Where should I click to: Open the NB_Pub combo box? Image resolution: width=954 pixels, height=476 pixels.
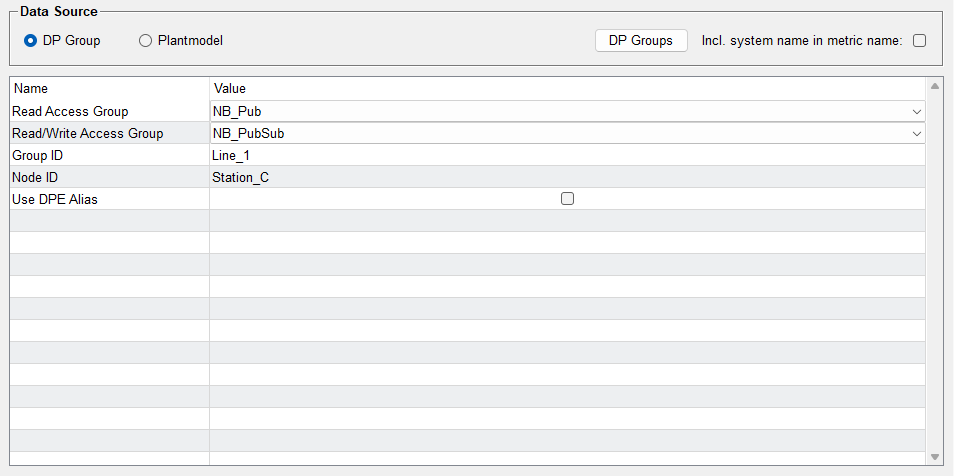pyautogui.click(x=560, y=111)
